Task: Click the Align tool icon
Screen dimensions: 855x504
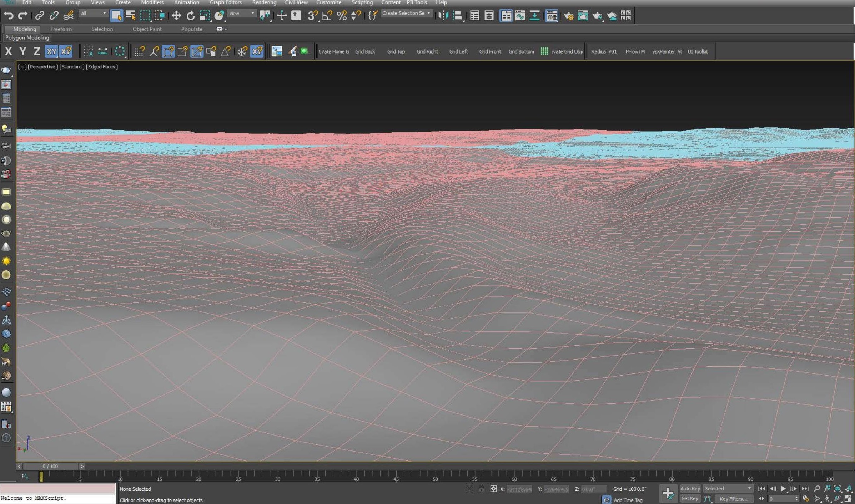Action: point(457,15)
